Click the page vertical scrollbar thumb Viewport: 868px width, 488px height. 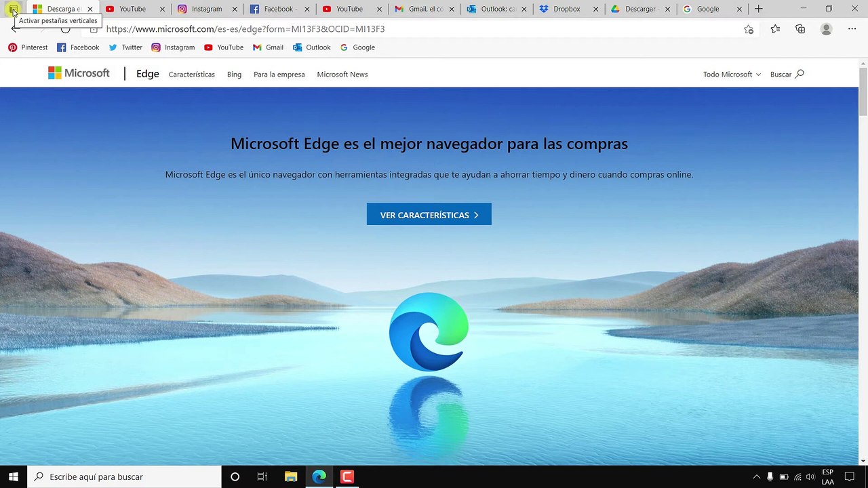coord(863,91)
